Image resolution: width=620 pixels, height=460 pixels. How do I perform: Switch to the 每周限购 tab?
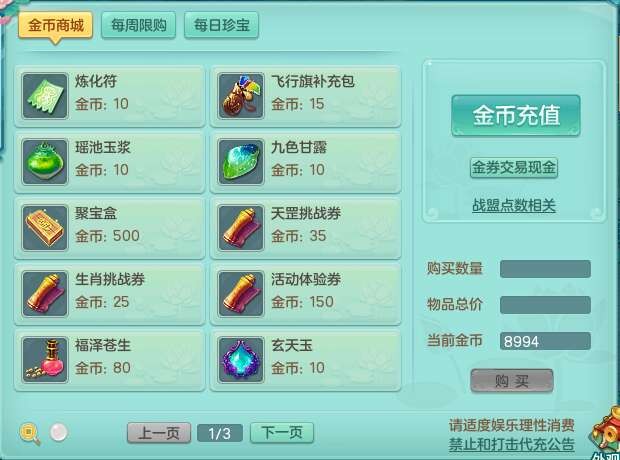point(138,25)
